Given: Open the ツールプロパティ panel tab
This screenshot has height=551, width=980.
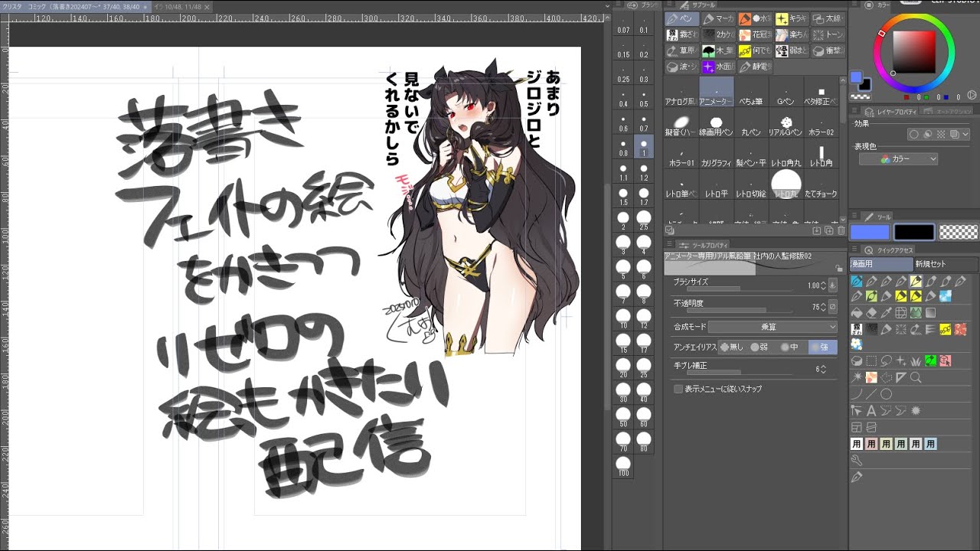Looking at the screenshot, I should 703,245.
